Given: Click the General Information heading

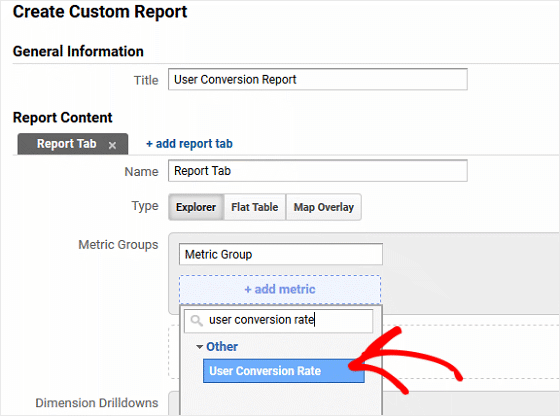Looking at the screenshot, I should coord(78,51).
